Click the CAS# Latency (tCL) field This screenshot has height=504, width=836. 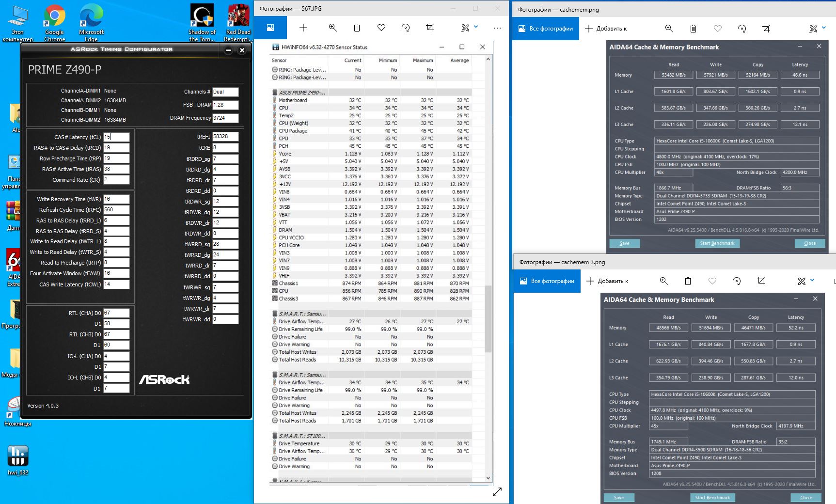pos(116,137)
